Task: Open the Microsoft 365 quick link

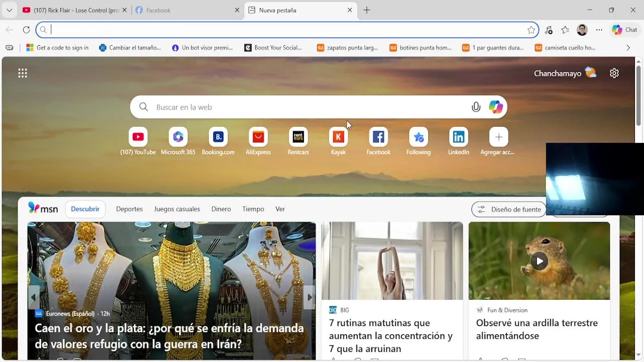Action: (178, 141)
